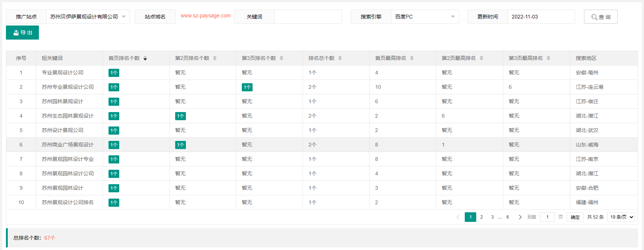Click total ranking count 67个

(x=50, y=238)
